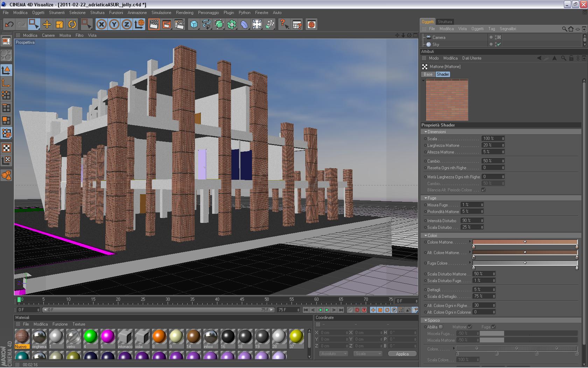Toggle the X axis lock
588x368 pixels.
click(x=101, y=25)
